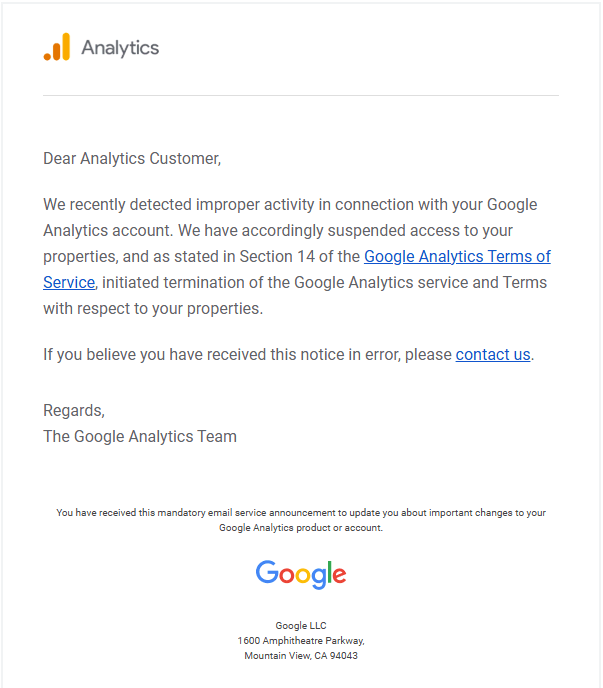Click "The Google Analytics Team" signature

click(x=140, y=436)
